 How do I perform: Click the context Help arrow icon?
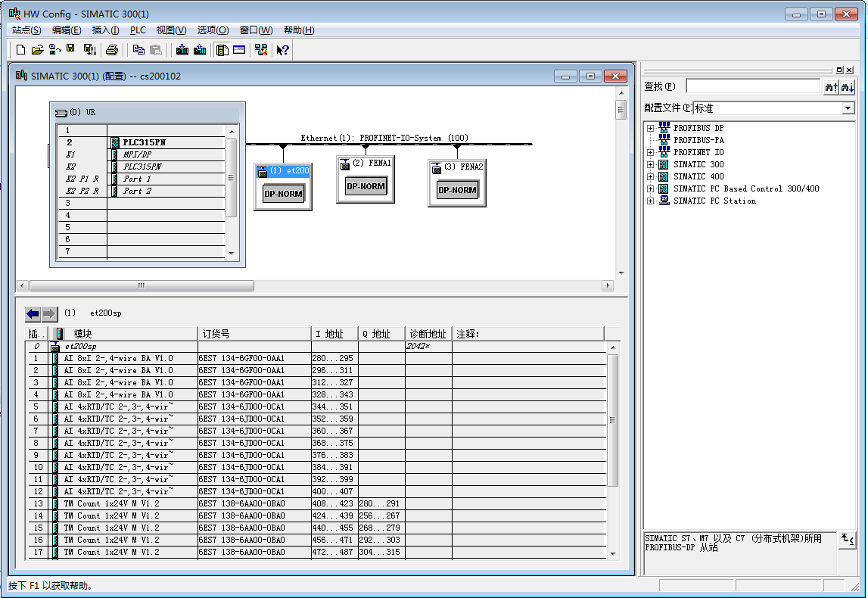click(283, 50)
